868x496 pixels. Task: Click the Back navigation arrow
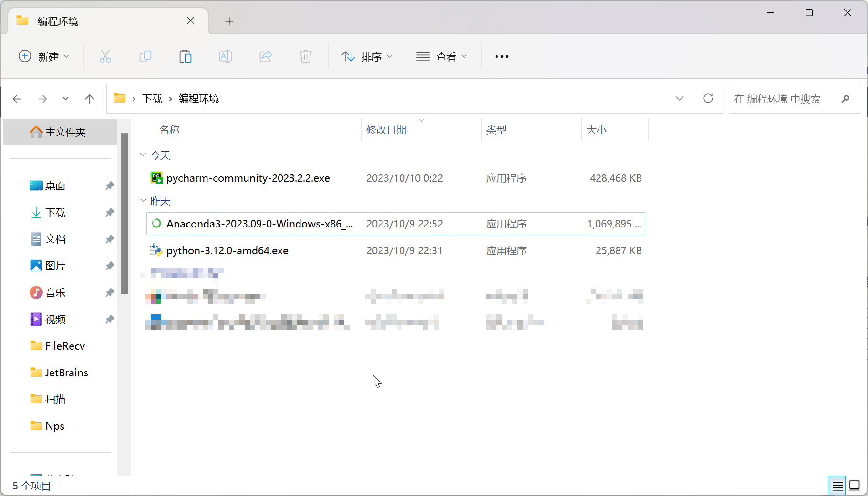point(17,99)
